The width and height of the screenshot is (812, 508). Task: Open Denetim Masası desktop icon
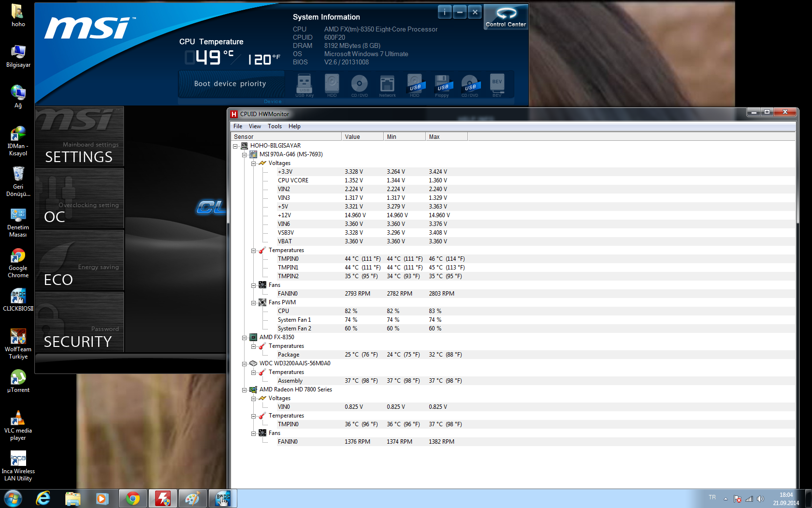coord(18,222)
